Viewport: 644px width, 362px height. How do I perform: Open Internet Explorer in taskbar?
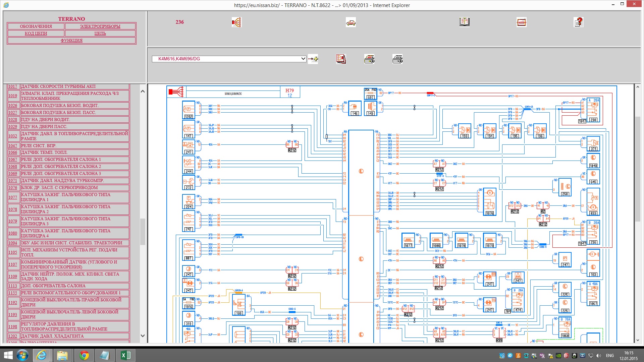tap(42, 355)
